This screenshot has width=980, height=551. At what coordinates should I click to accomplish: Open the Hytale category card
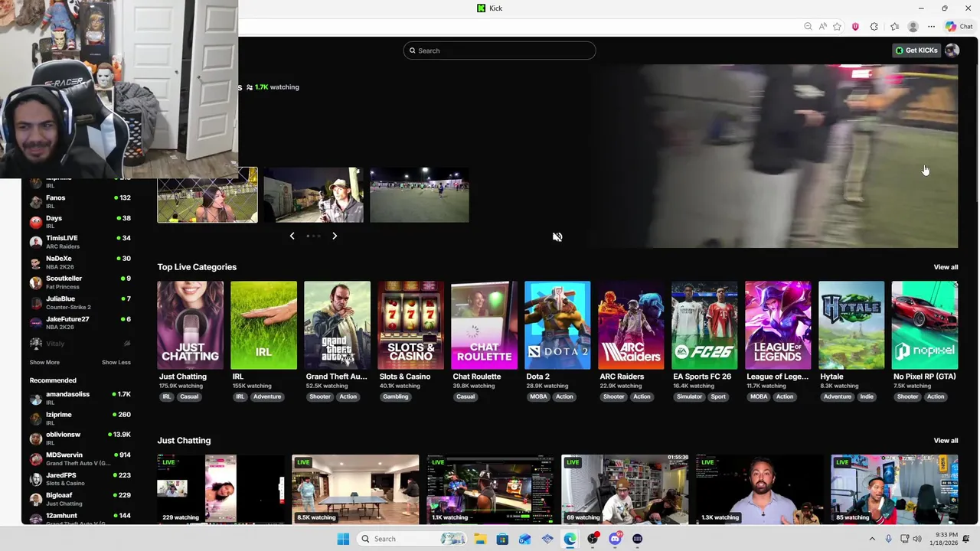click(851, 325)
